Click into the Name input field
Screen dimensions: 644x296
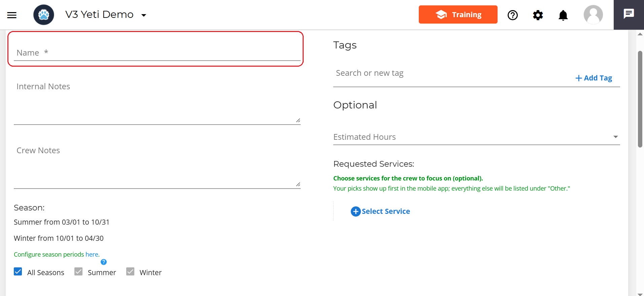(x=157, y=53)
